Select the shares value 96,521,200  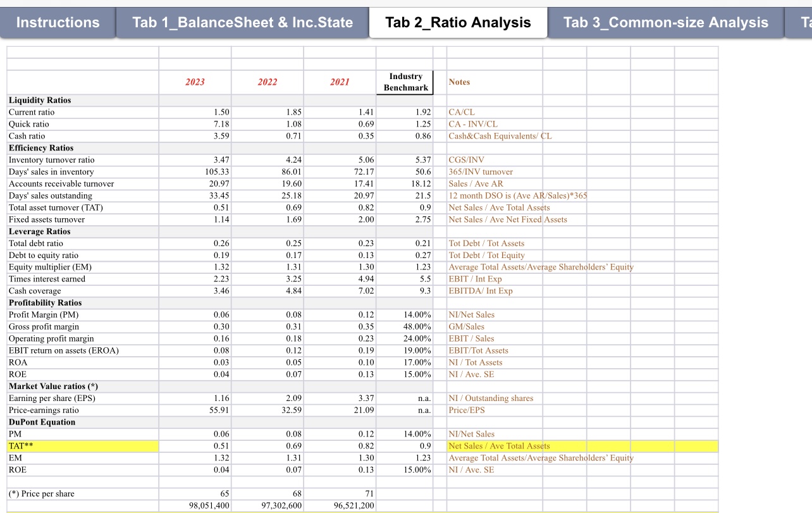coord(340,506)
